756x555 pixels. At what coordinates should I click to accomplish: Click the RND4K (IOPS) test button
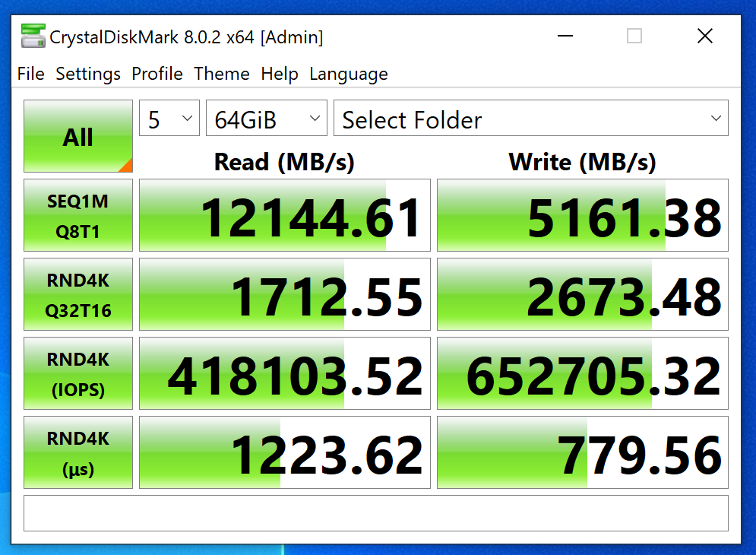(78, 373)
